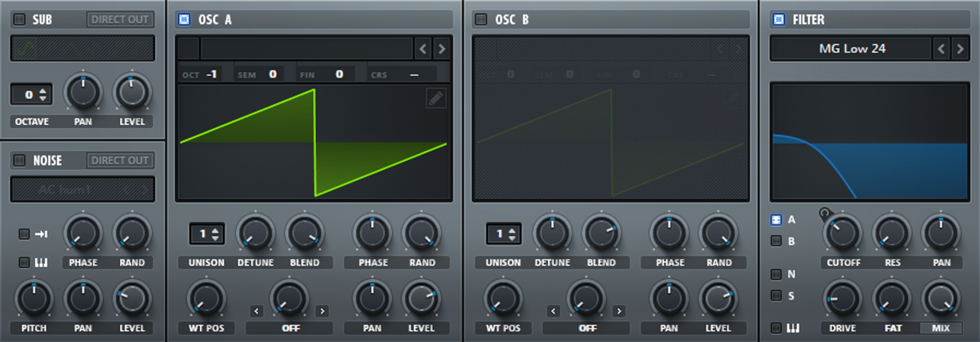Select next OSC A warp mode
Viewport: 980px width, 342px height.
[x=323, y=311]
